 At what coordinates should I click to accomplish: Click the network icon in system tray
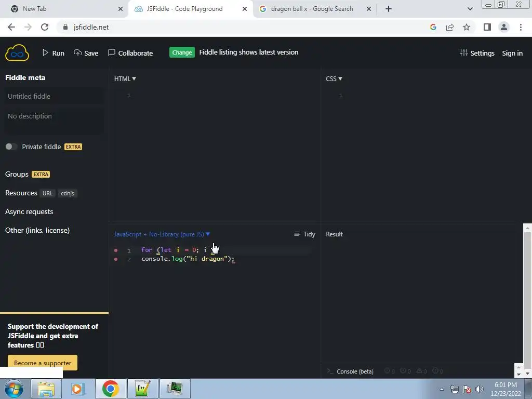pyautogui.click(x=454, y=389)
